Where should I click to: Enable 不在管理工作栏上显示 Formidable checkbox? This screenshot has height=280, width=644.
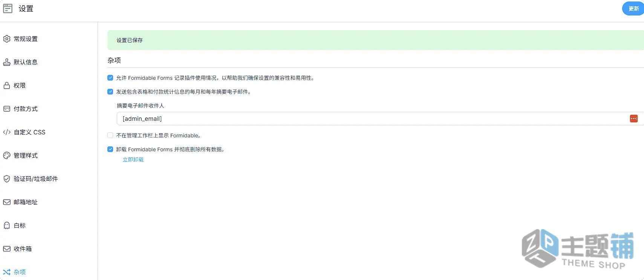[110, 135]
